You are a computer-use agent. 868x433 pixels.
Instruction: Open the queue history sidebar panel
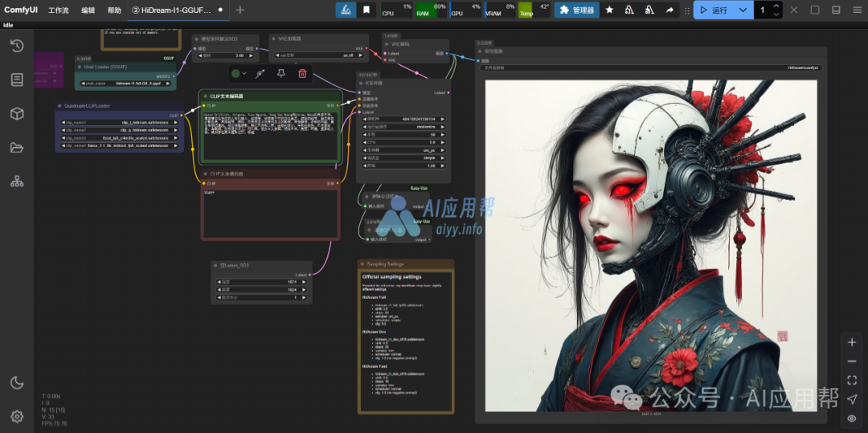pyautogui.click(x=17, y=46)
